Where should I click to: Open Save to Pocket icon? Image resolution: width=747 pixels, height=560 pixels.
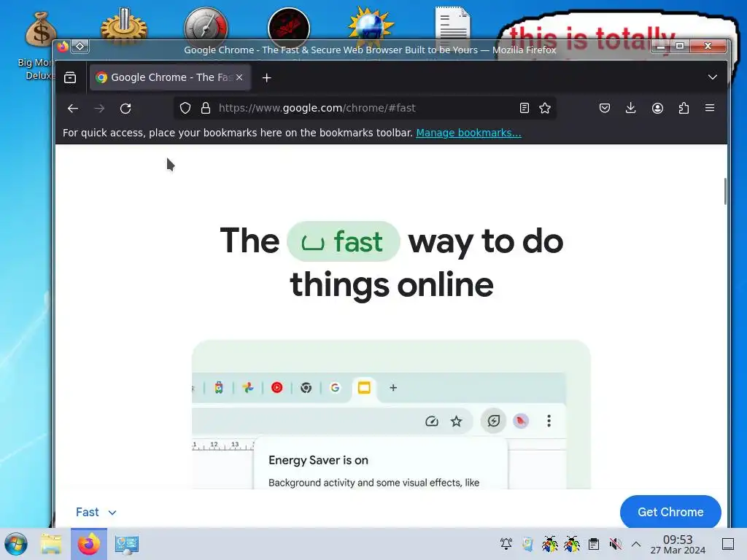pos(605,108)
